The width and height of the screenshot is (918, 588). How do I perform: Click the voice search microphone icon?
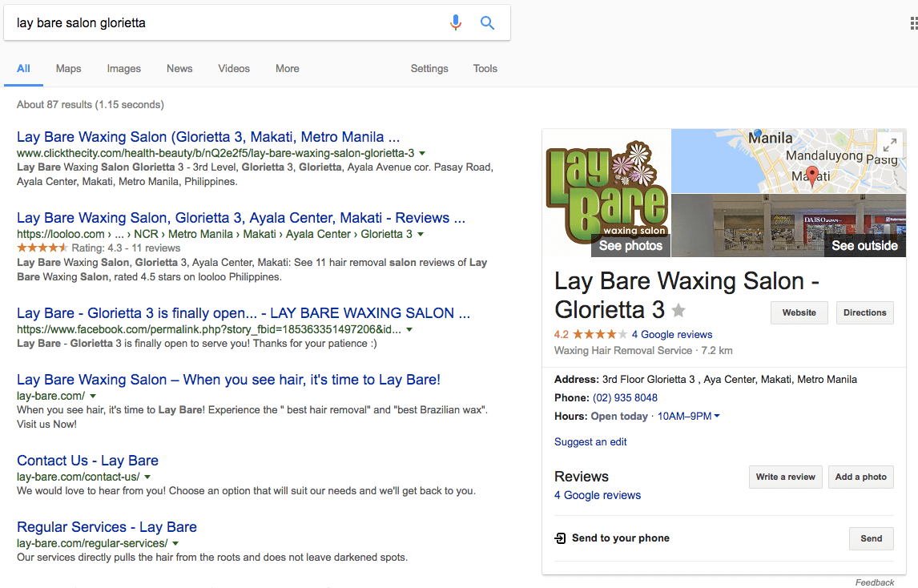click(456, 23)
